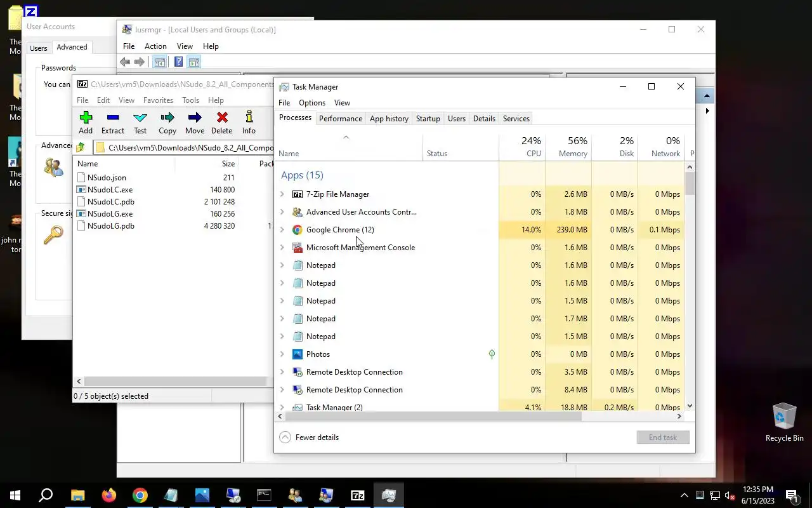This screenshot has height=508, width=812.
Task: Open View menu in Task Manager
Action: pyautogui.click(x=342, y=103)
